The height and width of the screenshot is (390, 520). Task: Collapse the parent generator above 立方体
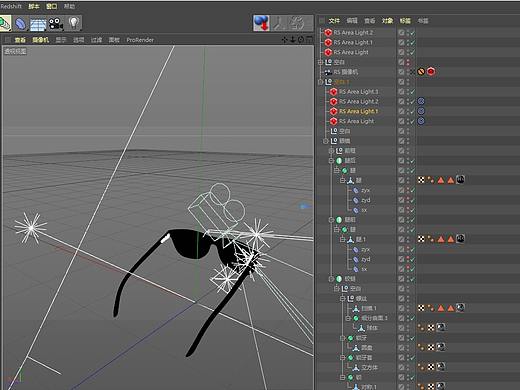tap(343, 357)
